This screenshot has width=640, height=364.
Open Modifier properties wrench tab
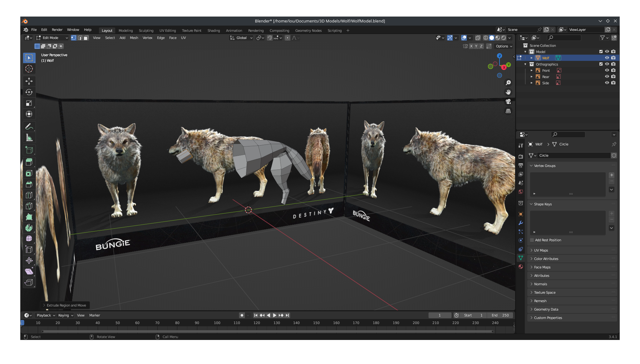tap(521, 223)
